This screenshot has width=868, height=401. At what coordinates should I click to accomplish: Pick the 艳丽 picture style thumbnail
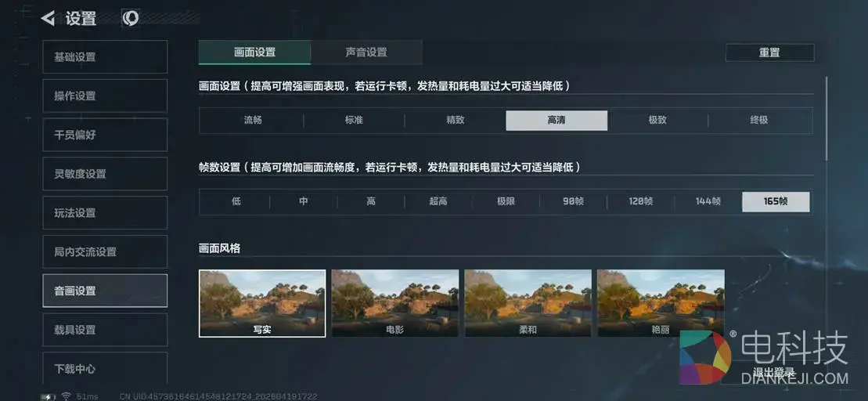[661, 303]
